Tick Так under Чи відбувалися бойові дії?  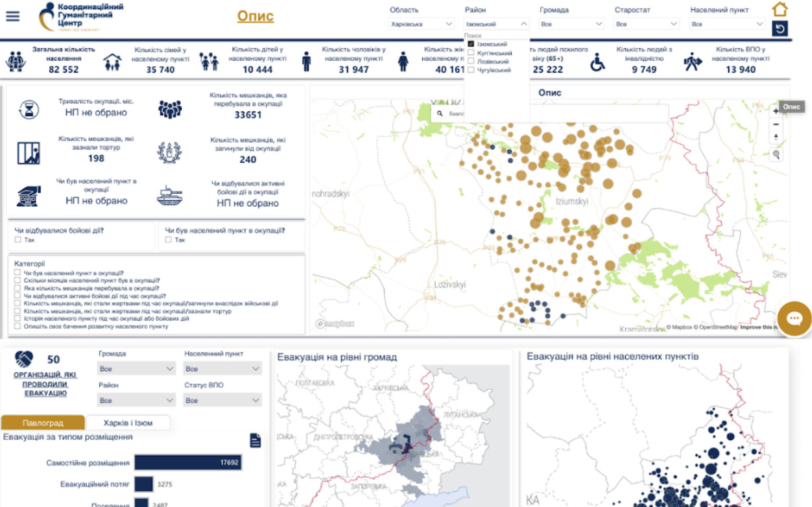18,240
